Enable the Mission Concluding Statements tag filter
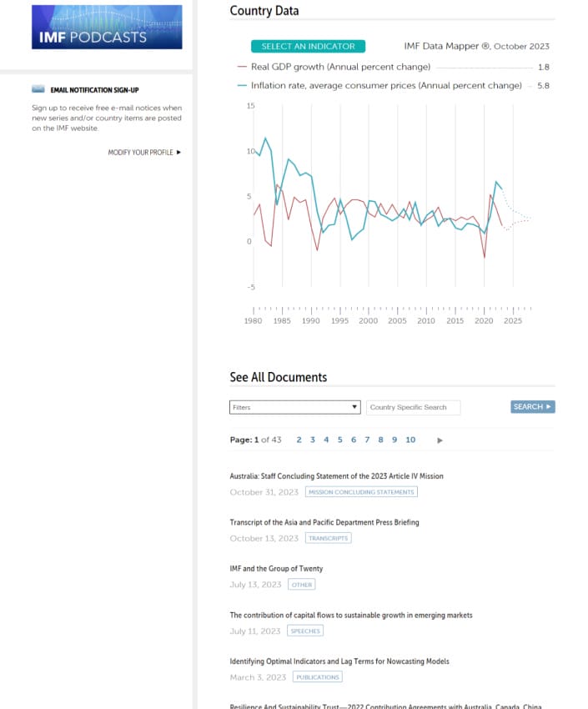Viewport: 588px width, 709px height. point(360,492)
